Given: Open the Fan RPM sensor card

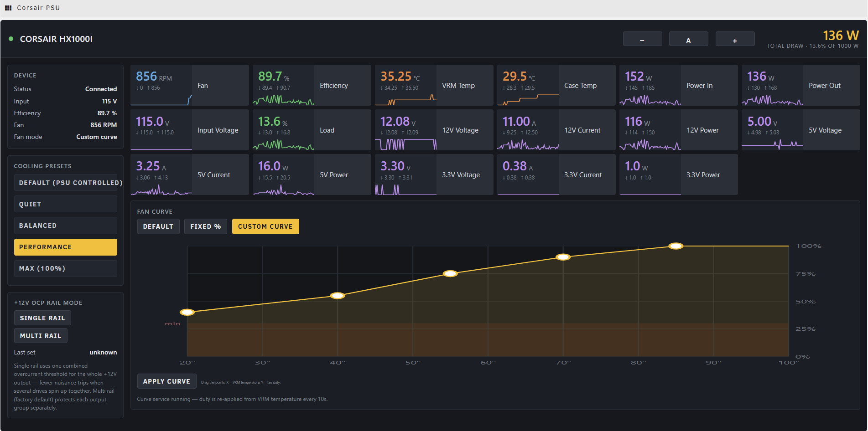Looking at the screenshot, I should (x=190, y=85).
